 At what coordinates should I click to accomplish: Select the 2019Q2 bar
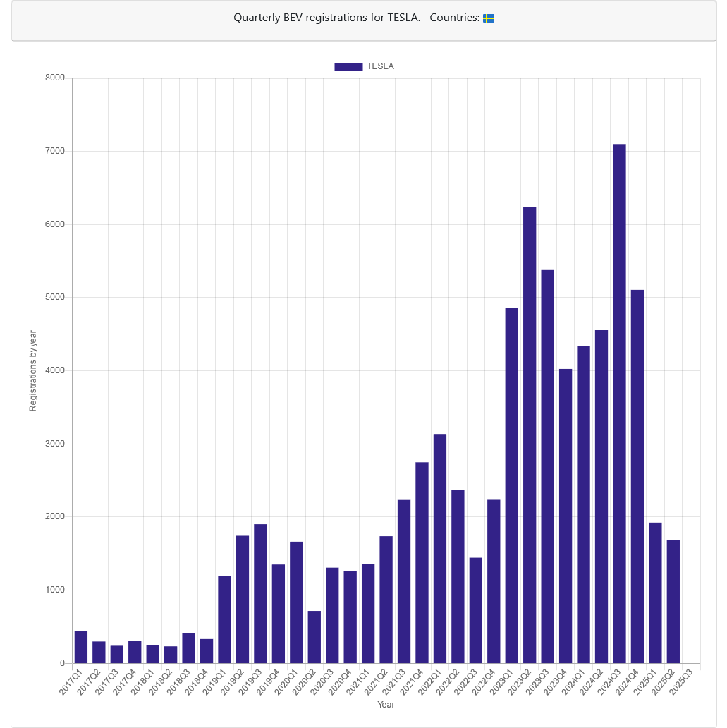tap(243, 600)
